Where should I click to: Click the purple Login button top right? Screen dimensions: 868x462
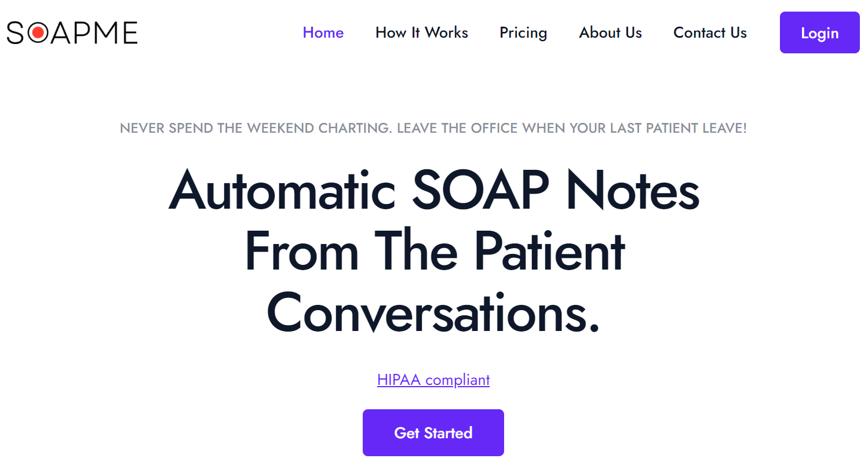(819, 32)
